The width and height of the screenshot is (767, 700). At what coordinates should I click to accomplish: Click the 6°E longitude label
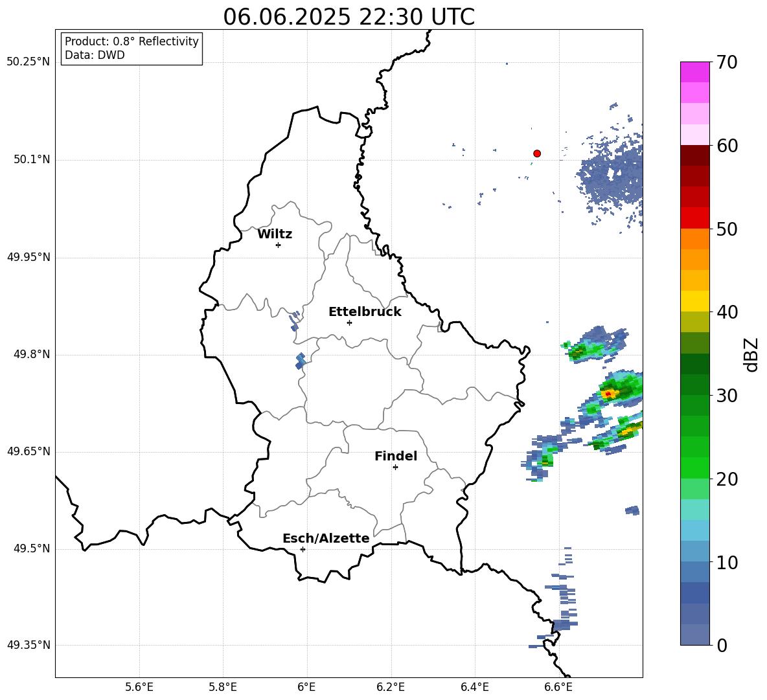306,687
